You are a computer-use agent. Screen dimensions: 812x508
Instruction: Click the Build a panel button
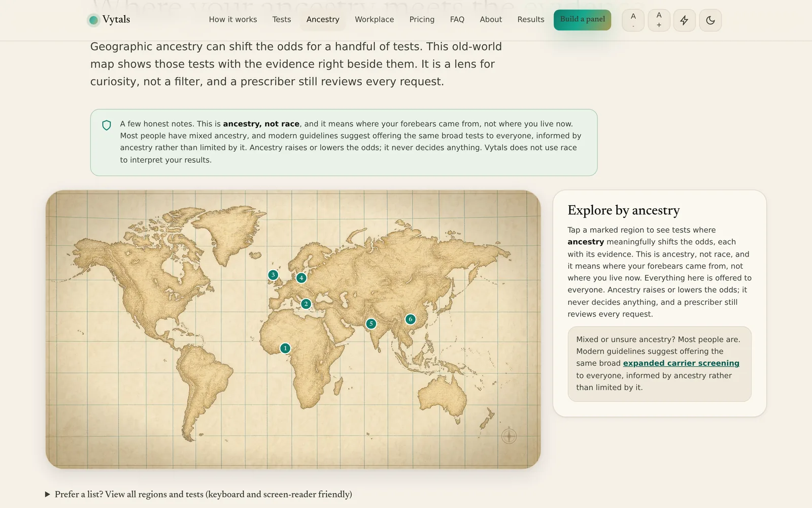(x=583, y=20)
